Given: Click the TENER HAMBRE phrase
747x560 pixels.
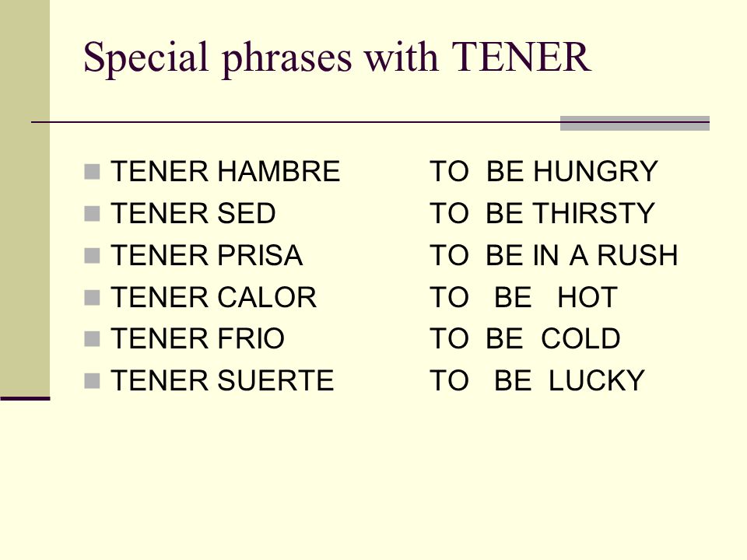Looking at the screenshot, I should click(226, 171).
